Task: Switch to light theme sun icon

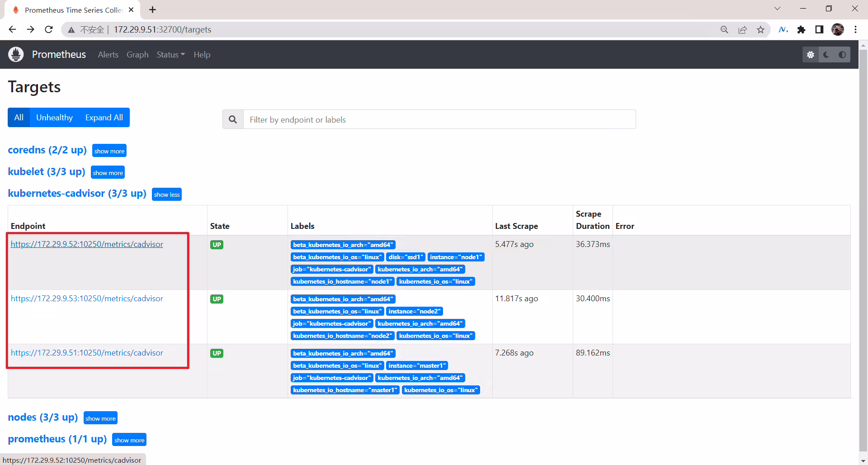Action: point(811,55)
